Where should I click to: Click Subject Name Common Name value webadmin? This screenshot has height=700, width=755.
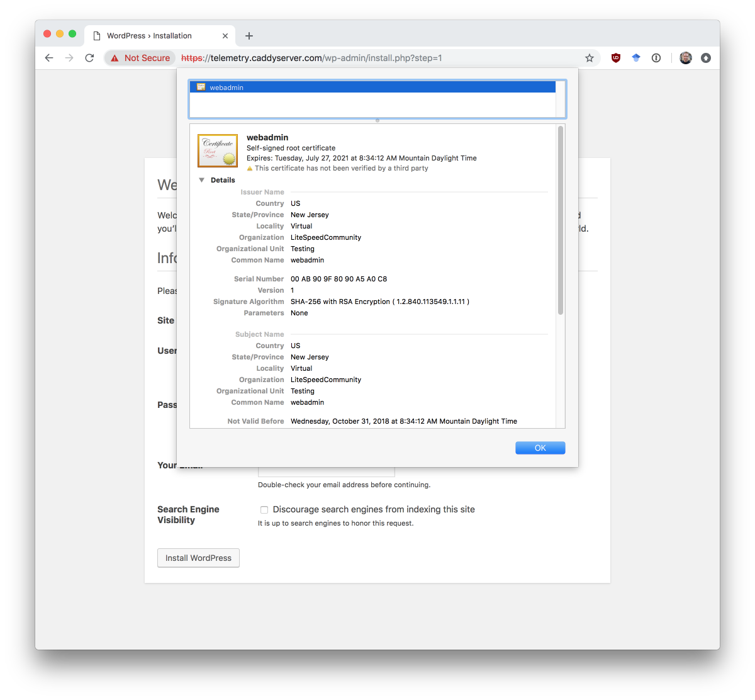coord(308,402)
